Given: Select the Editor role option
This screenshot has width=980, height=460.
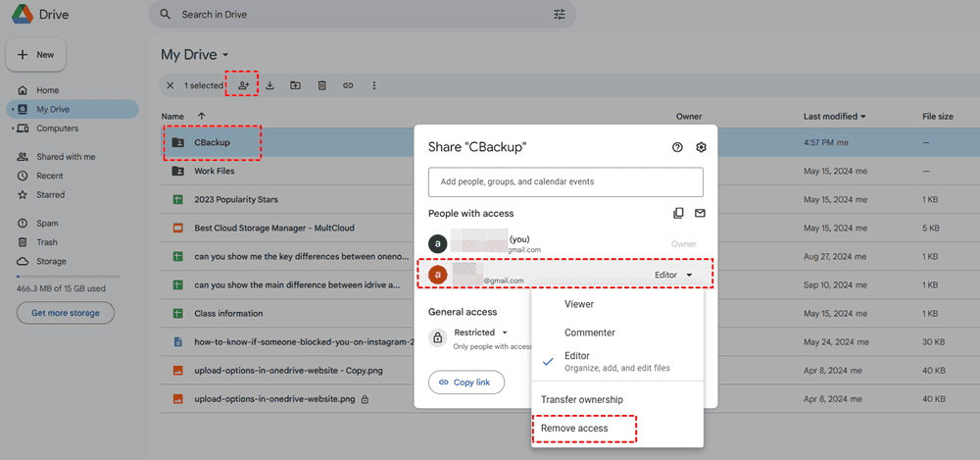Looking at the screenshot, I should click(617, 361).
